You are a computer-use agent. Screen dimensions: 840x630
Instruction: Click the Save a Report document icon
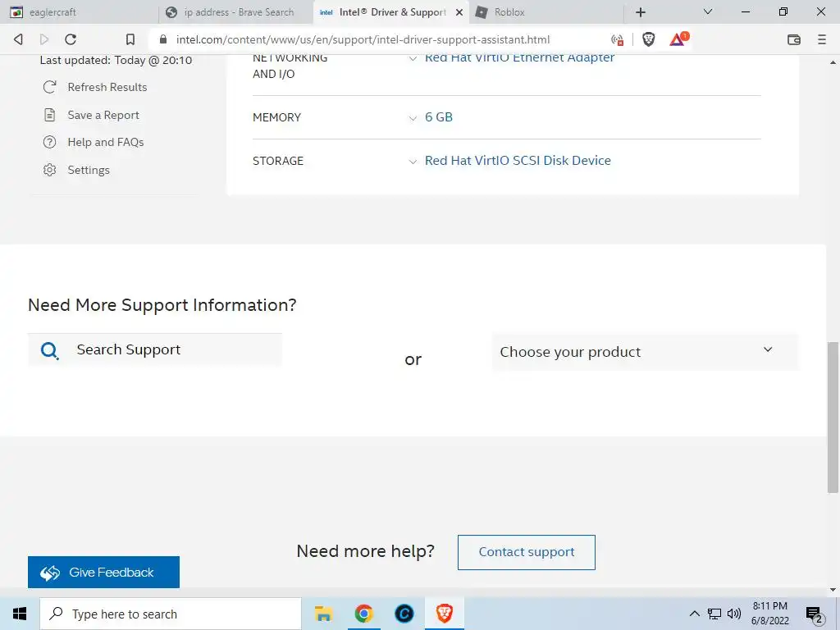pos(50,115)
